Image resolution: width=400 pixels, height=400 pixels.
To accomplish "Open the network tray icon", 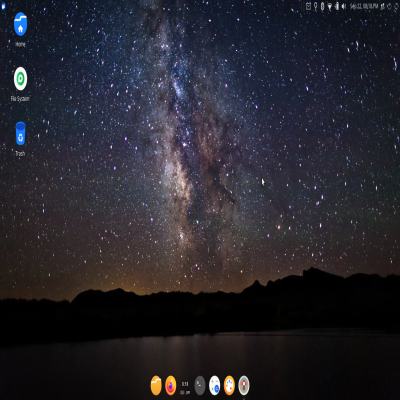I will tap(330, 6).
